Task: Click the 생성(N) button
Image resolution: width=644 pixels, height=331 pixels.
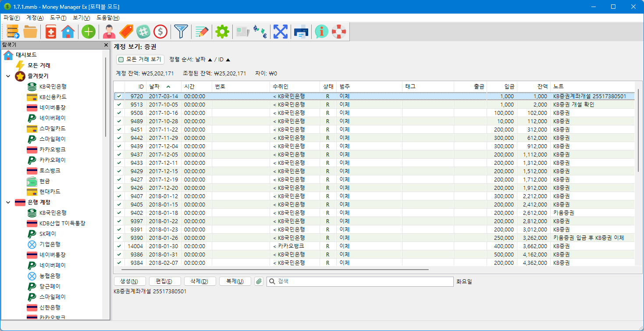Action: pyautogui.click(x=129, y=281)
